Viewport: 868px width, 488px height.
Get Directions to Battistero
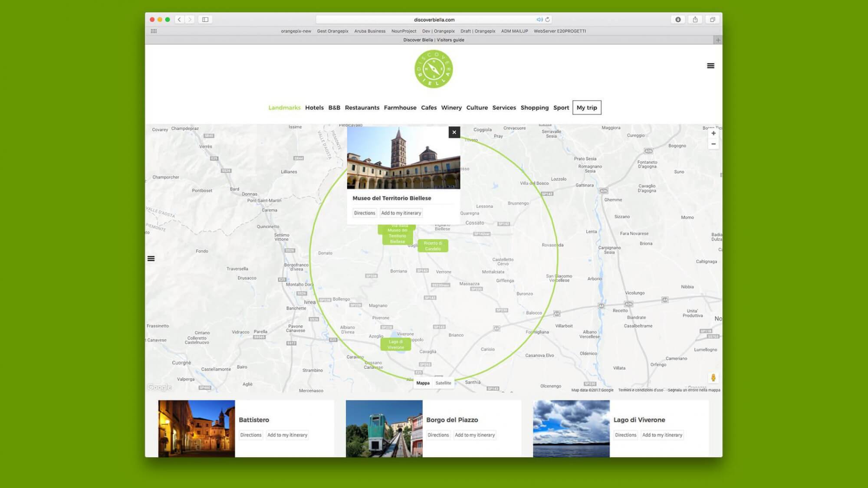[x=251, y=435]
